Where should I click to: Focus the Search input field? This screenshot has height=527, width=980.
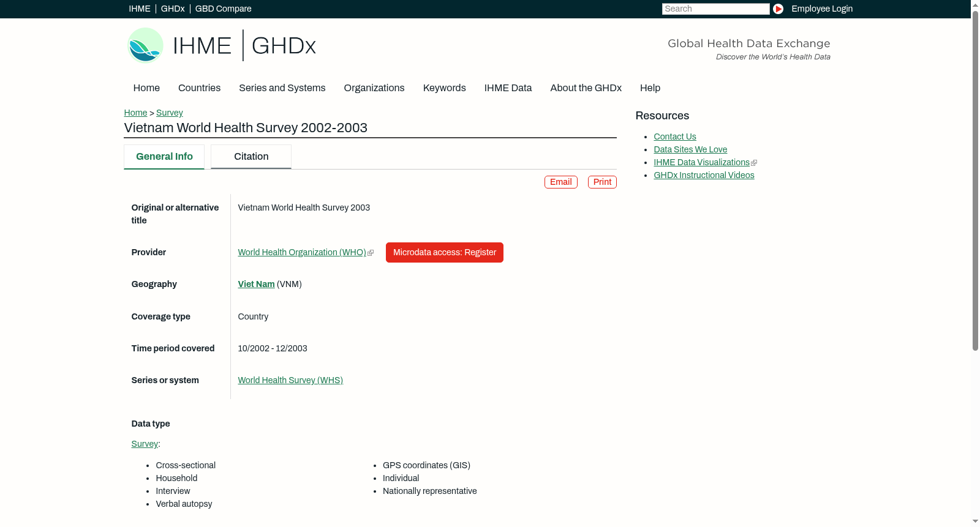[x=715, y=9]
